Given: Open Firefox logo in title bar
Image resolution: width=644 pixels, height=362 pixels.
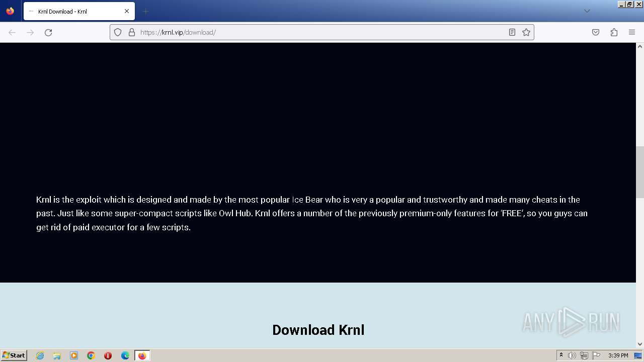Looking at the screenshot, I should coord(10,11).
